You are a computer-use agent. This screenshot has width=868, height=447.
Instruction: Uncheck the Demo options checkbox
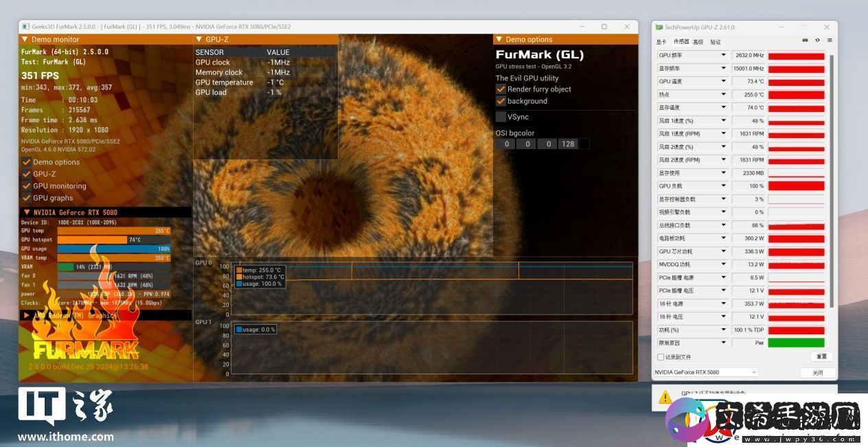point(27,162)
